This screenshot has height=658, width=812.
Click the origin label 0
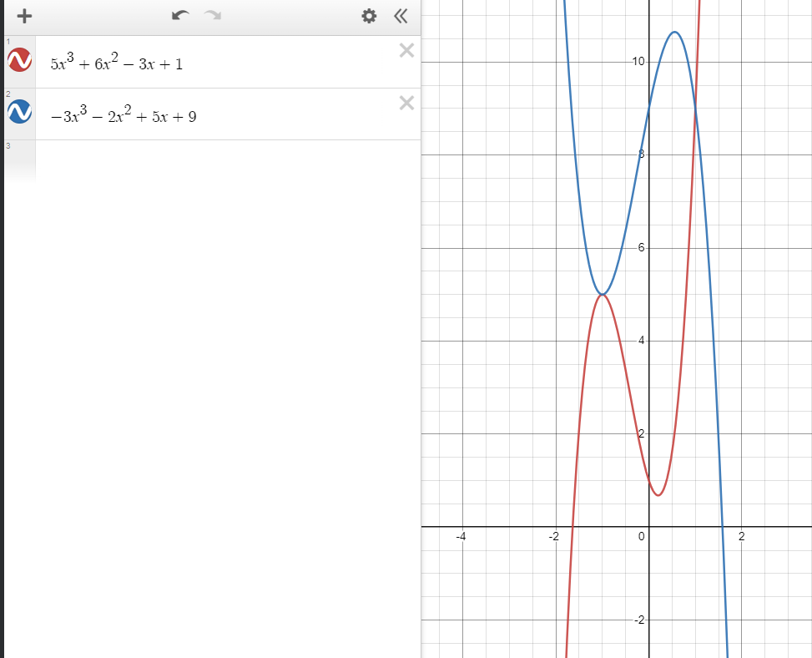(x=641, y=537)
